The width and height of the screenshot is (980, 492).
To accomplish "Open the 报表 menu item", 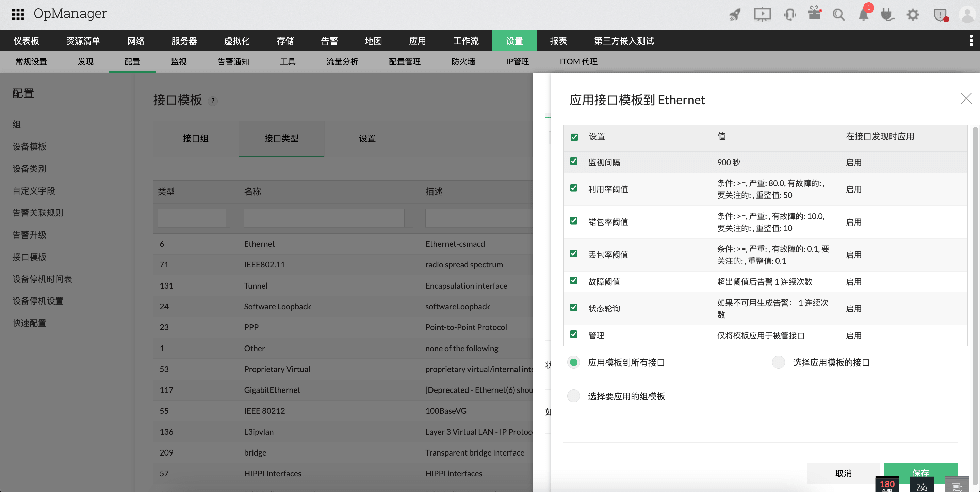I will pyautogui.click(x=558, y=41).
